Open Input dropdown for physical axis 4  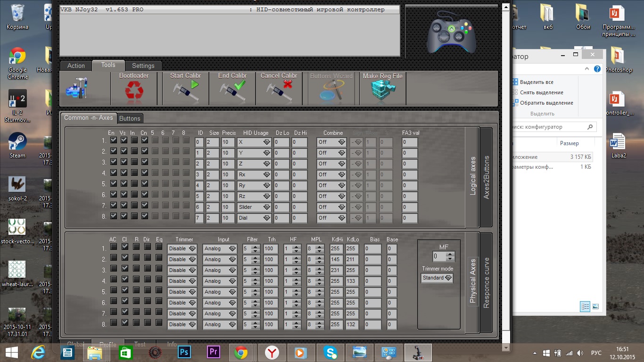220,281
